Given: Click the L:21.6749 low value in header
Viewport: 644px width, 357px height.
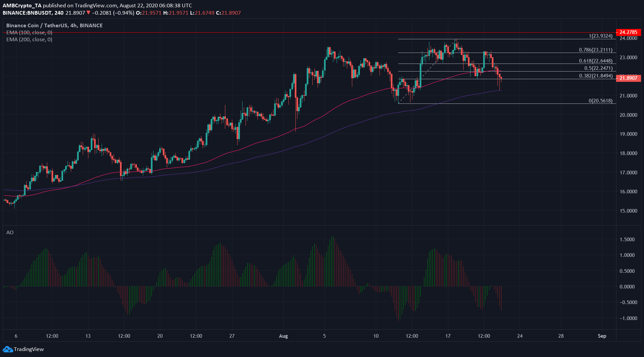Looking at the screenshot, I should 202,13.
